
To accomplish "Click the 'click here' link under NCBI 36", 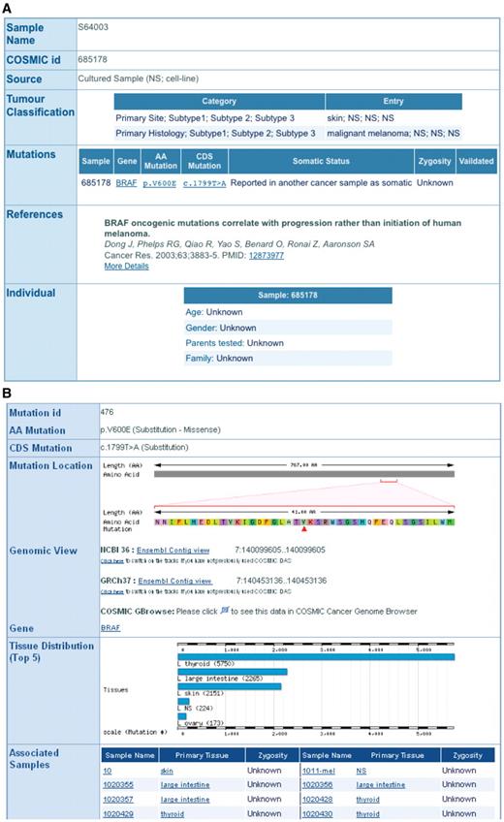I will [111, 561].
